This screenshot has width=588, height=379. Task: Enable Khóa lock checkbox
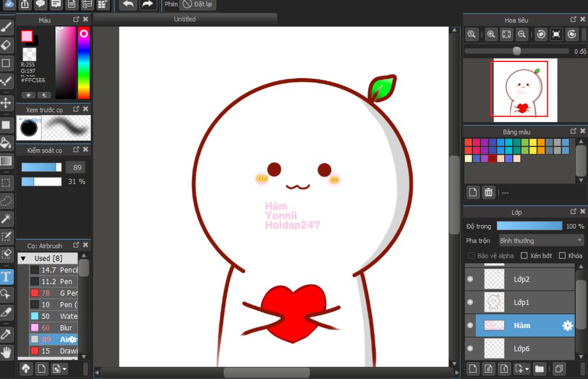click(562, 256)
